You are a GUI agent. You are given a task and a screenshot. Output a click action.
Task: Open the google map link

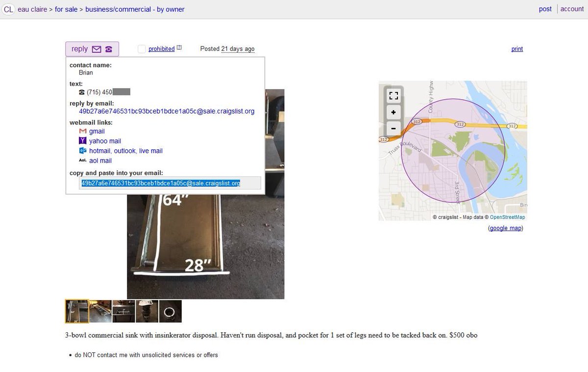506,228
